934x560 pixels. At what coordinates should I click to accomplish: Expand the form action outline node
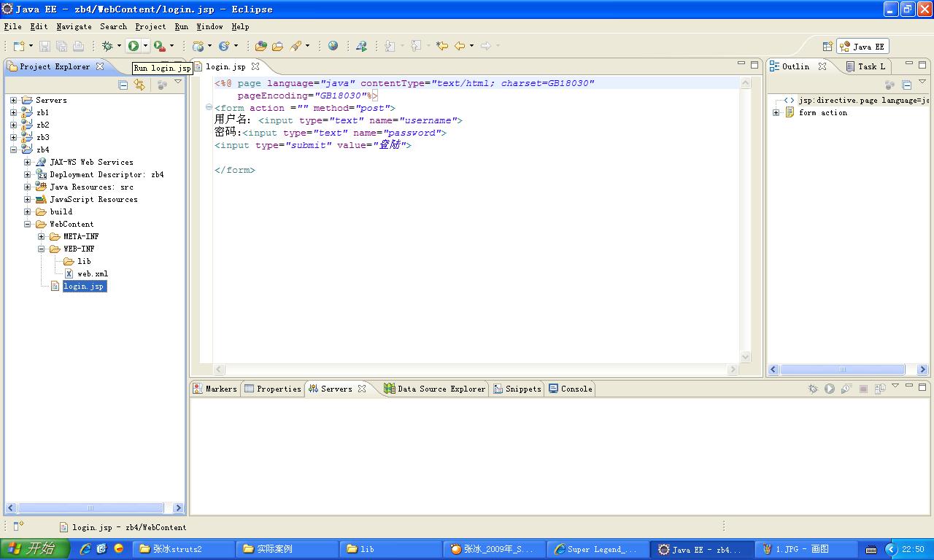[x=776, y=112]
